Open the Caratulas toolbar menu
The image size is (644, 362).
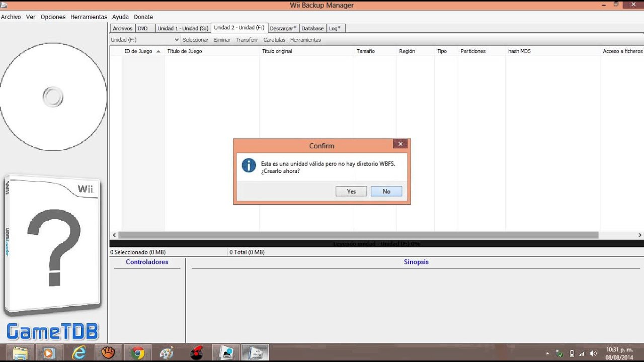tap(274, 40)
